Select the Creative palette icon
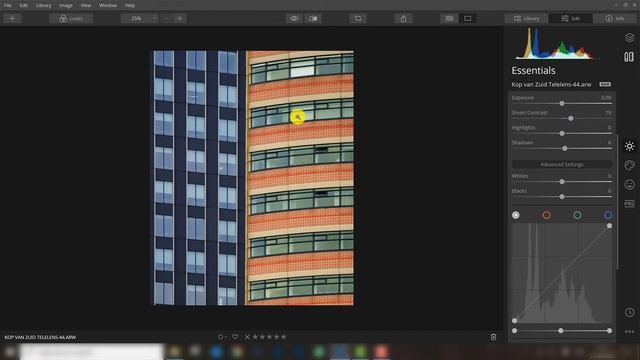 pos(629,165)
